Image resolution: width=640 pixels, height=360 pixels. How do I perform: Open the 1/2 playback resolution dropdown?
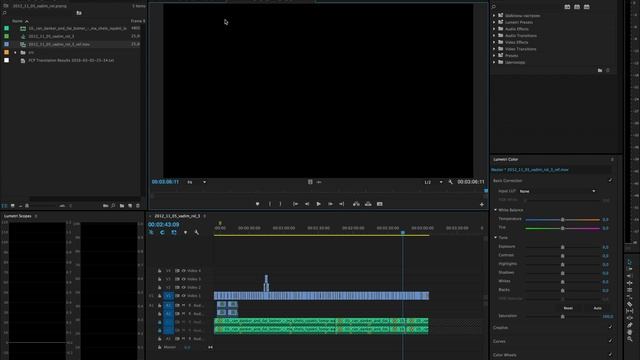[x=433, y=182]
